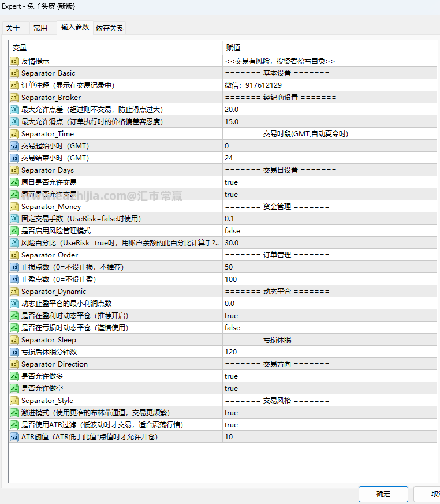Click the integer icon beside 止损点数
440x504 pixels.
pos(14,267)
